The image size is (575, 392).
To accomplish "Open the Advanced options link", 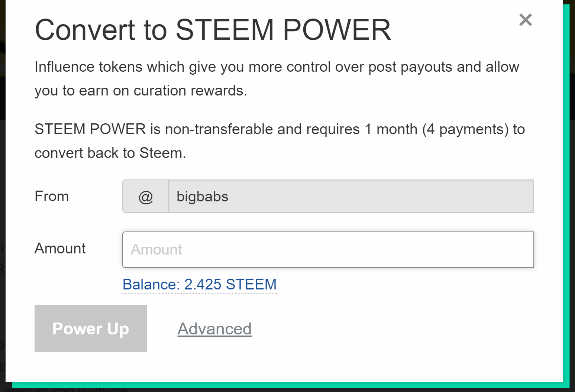I will point(214,329).
